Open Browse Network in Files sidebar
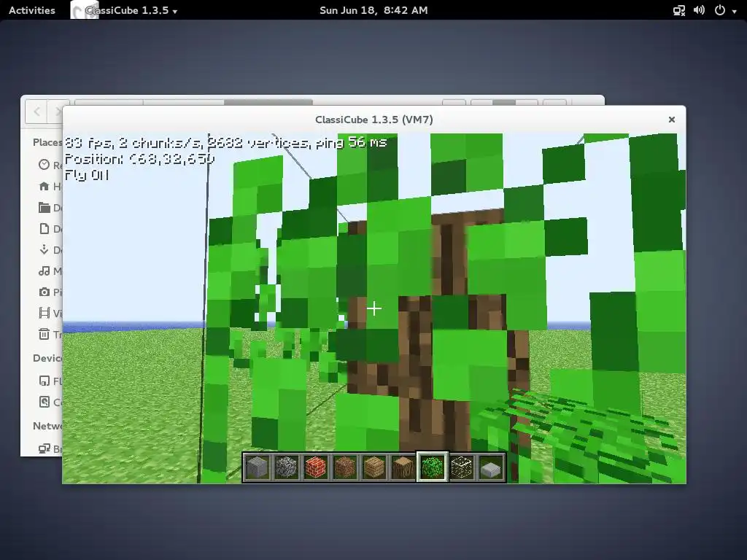Image resolution: width=747 pixels, height=560 pixels. click(50, 448)
